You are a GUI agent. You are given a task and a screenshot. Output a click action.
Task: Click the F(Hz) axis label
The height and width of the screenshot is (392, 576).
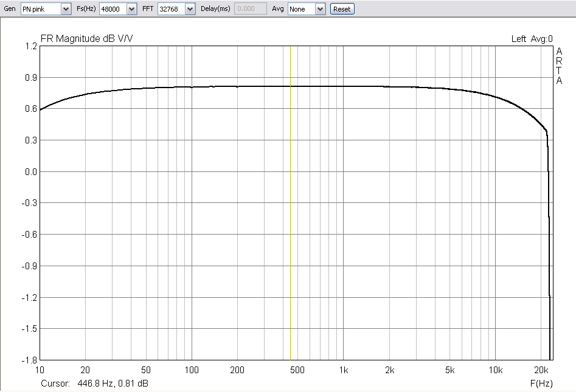click(541, 383)
